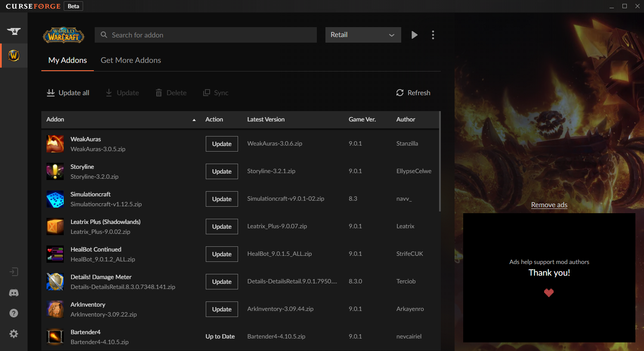Click the Delete addon icon
The width and height of the screenshot is (644, 351).
click(170, 93)
